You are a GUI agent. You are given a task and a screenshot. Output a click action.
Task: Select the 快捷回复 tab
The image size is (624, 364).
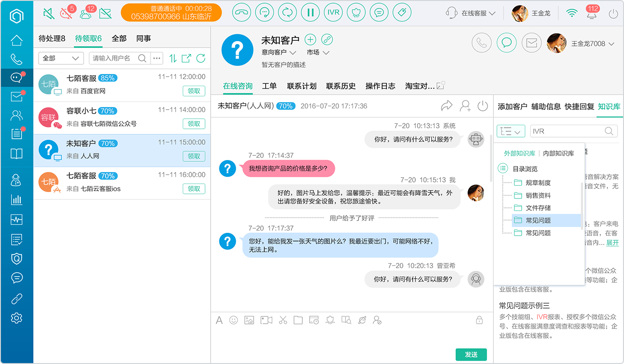tap(579, 106)
